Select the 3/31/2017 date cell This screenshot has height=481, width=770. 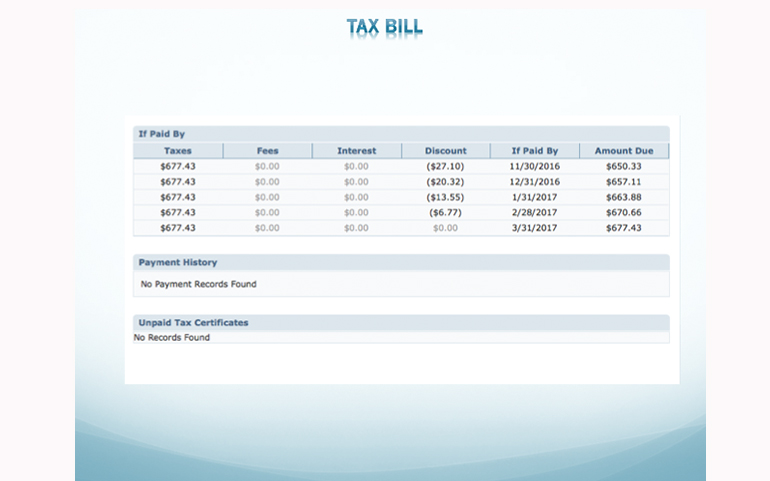click(x=534, y=228)
